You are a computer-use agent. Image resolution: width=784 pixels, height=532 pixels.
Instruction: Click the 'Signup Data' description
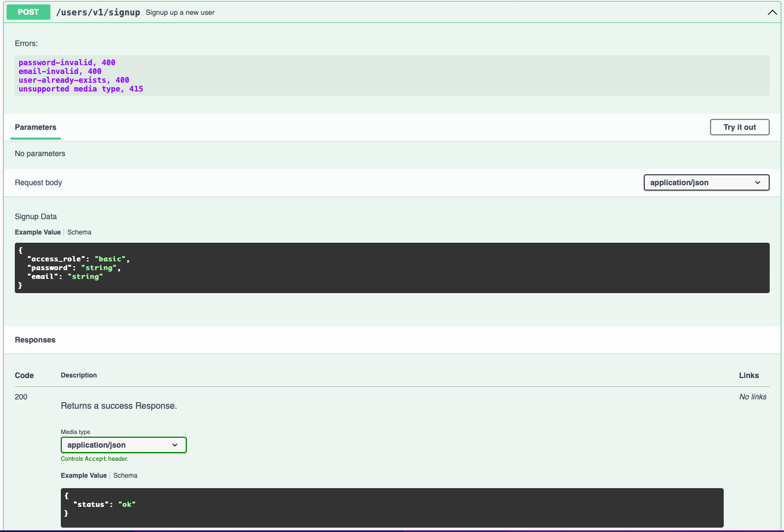(x=36, y=216)
